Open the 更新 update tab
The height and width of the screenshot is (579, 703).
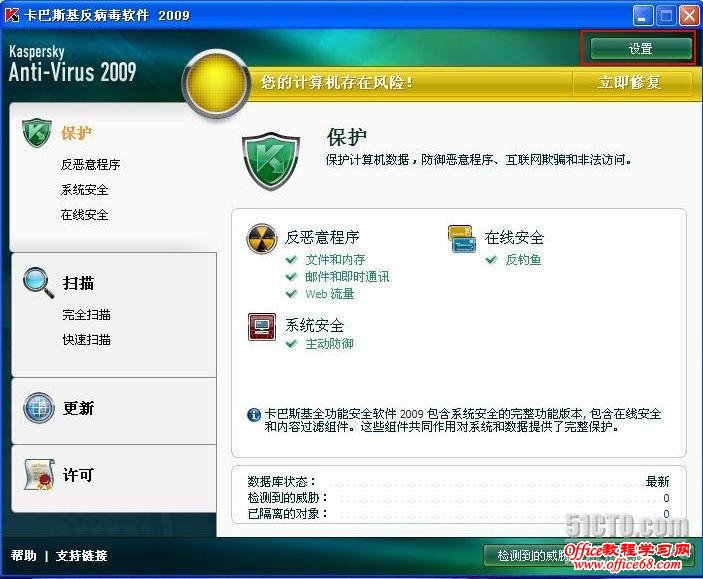point(78,408)
